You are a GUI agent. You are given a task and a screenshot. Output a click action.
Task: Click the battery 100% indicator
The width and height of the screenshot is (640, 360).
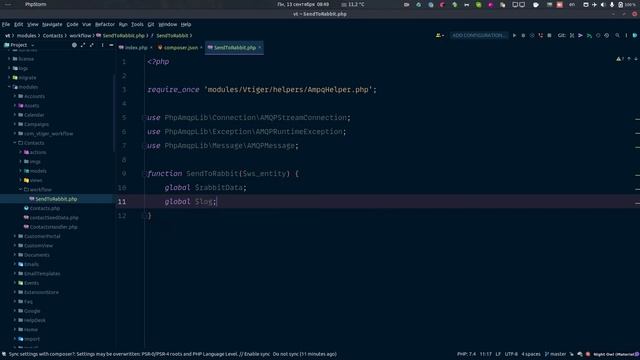(x=627, y=4)
